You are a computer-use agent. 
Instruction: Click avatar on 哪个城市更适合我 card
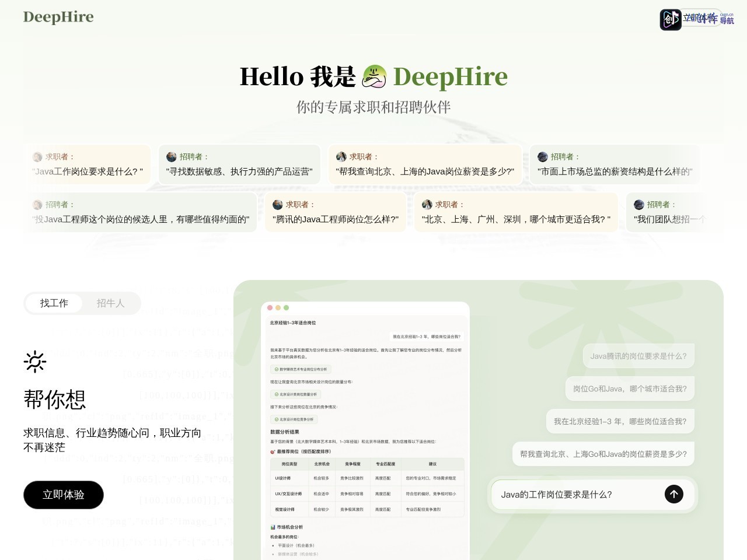pos(427,205)
